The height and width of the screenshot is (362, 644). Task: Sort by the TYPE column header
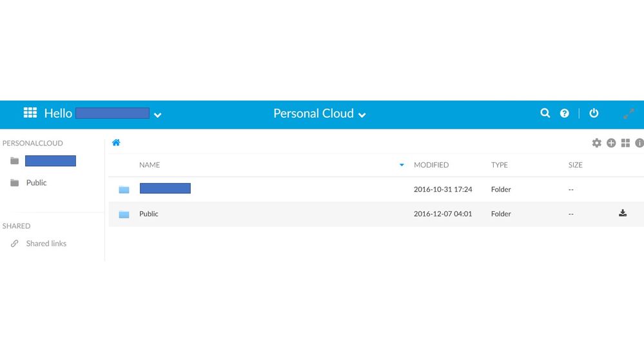pyautogui.click(x=500, y=165)
